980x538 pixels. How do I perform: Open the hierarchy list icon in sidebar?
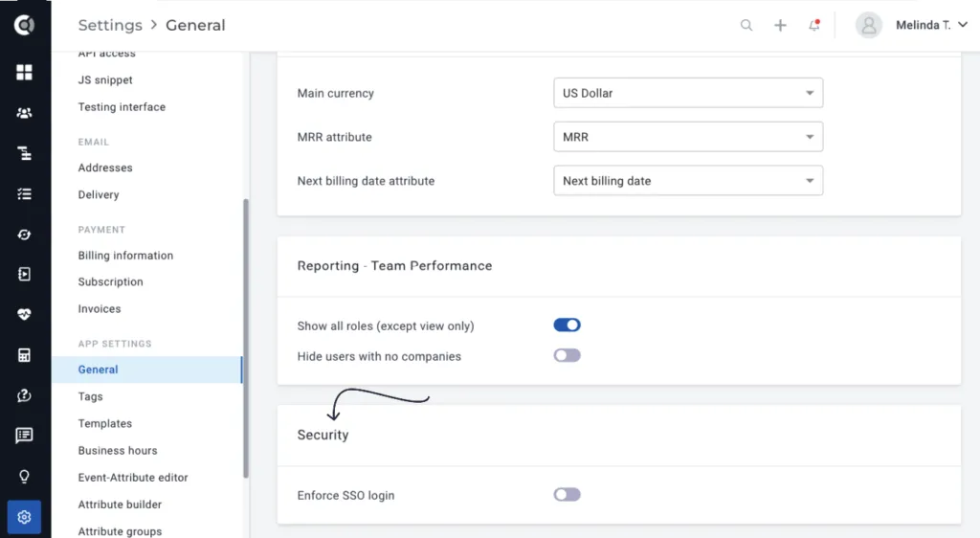tap(24, 153)
